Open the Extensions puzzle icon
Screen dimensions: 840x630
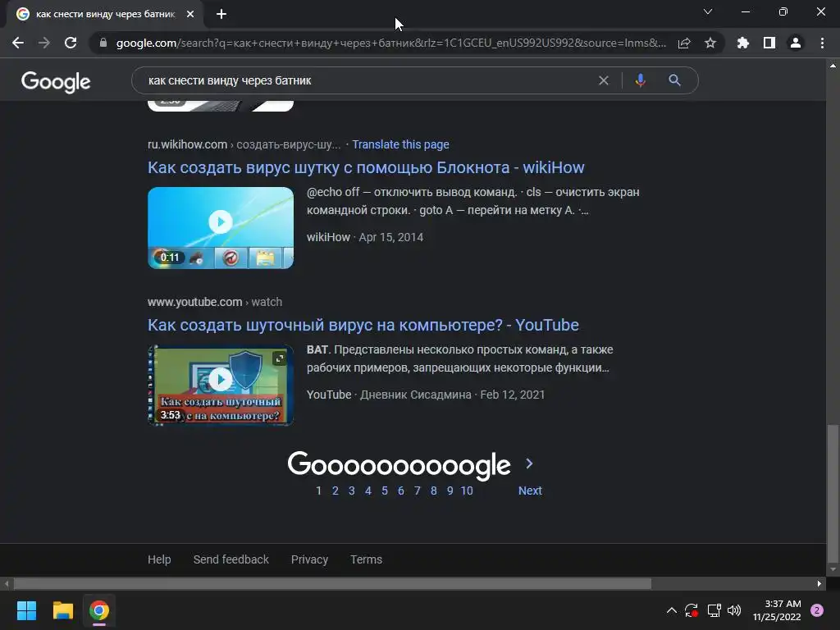[x=742, y=43]
